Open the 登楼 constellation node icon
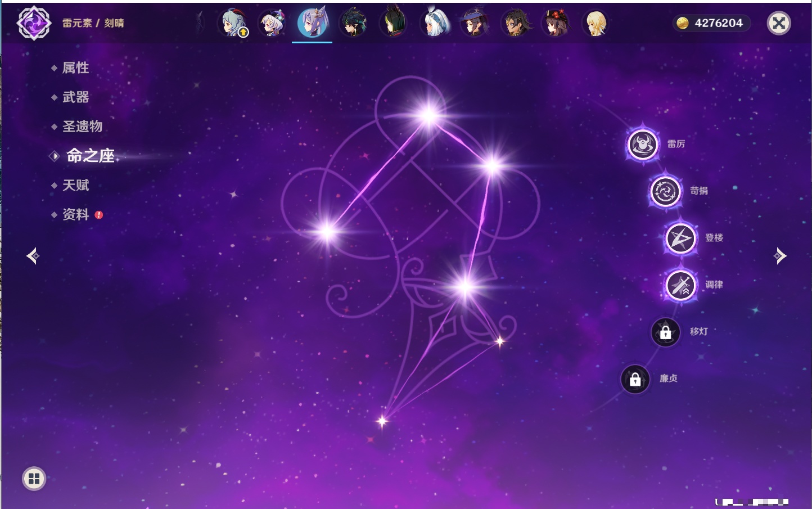 point(680,238)
